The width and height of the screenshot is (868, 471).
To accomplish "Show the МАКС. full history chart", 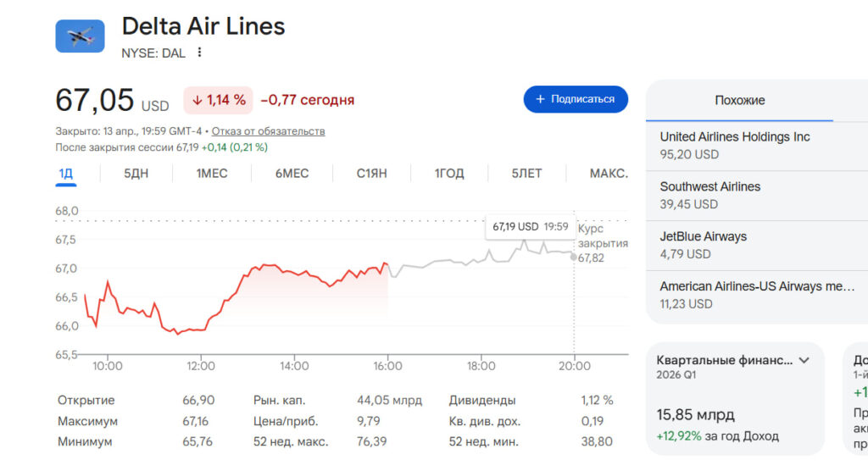I will 609,174.
